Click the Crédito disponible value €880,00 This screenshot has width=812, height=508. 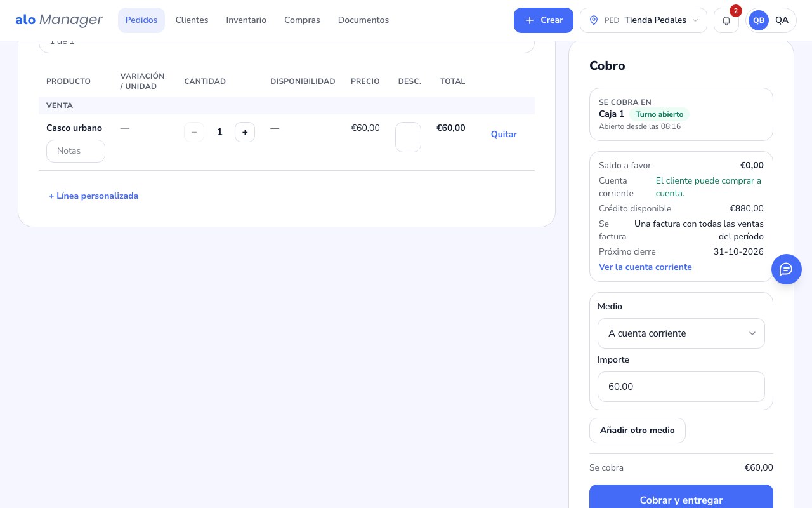click(747, 209)
